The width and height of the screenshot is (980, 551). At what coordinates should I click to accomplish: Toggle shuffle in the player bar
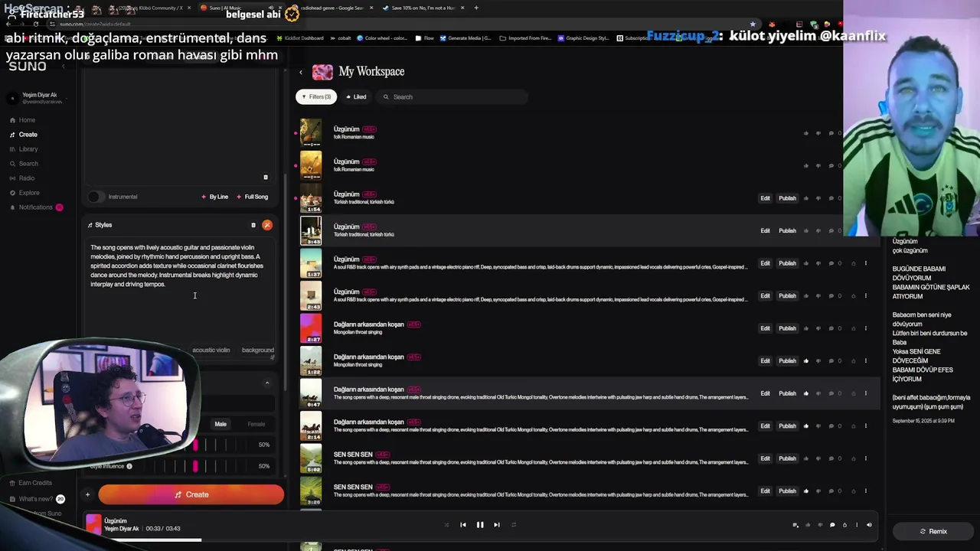point(446,525)
